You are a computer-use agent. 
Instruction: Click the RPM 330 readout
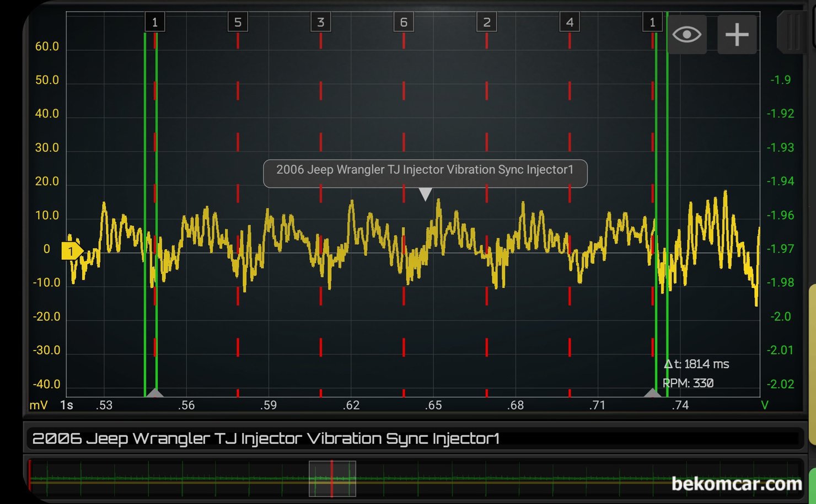pyautogui.click(x=688, y=383)
